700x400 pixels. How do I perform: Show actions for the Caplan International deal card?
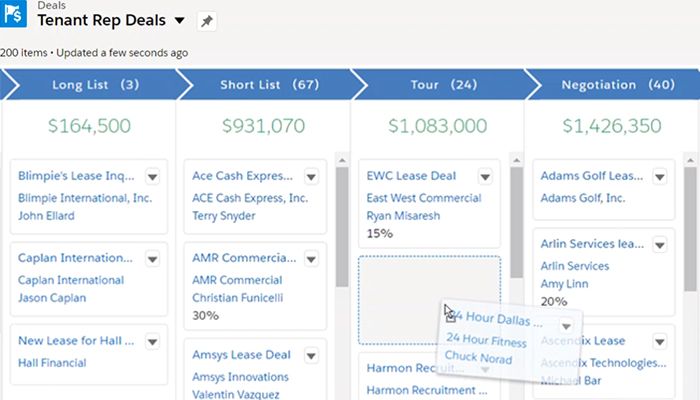(152, 258)
